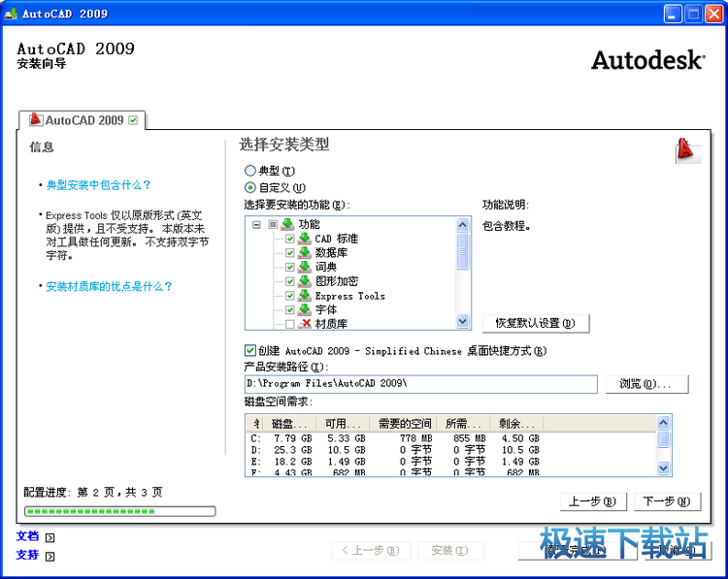Screen dimensions: 728x579
Task: Select the CAD 标准 tree row text
Action: click(337, 239)
